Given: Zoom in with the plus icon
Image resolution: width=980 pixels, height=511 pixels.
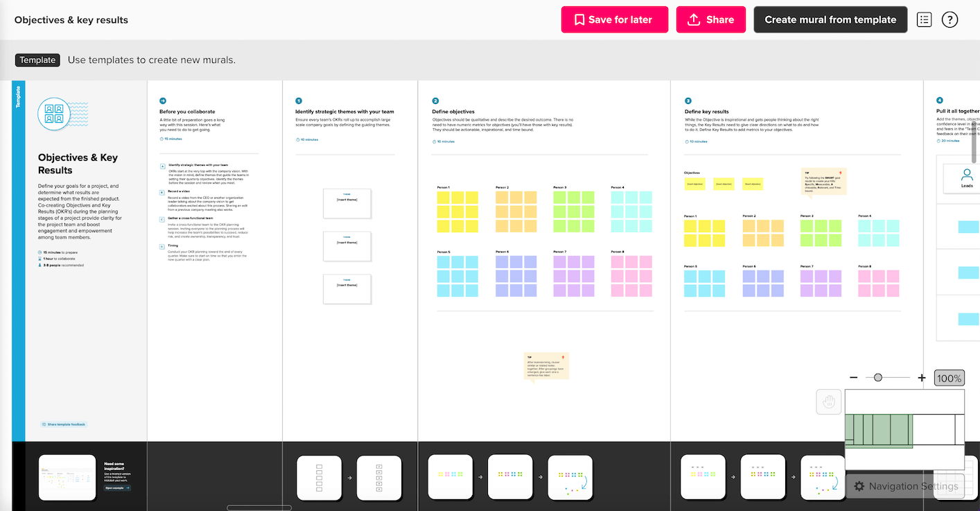Looking at the screenshot, I should pos(922,378).
